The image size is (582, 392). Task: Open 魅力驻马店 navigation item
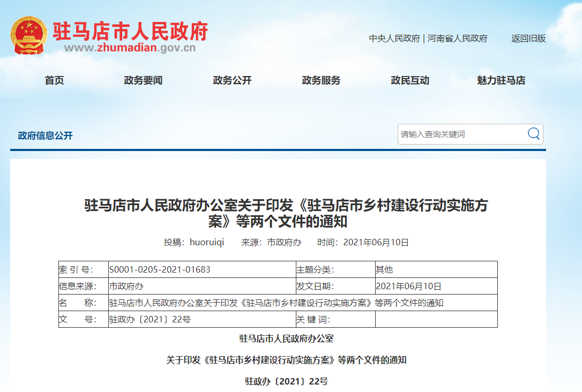(x=501, y=80)
